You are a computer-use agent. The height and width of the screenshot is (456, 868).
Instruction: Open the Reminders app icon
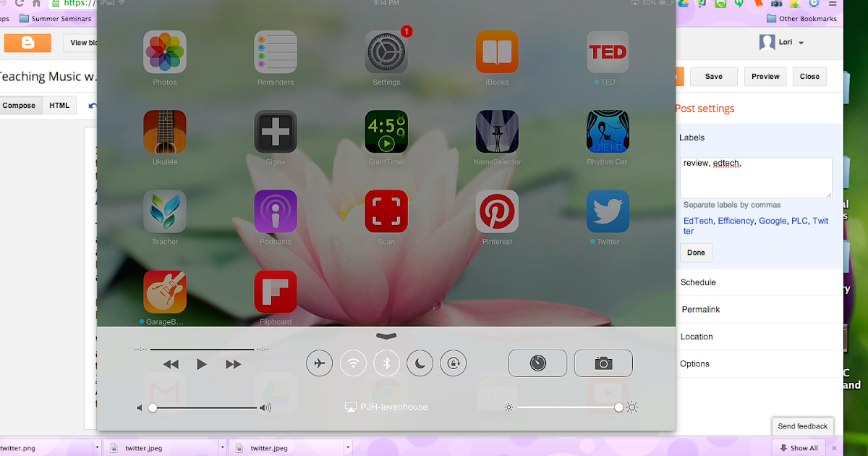click(276, 52)
